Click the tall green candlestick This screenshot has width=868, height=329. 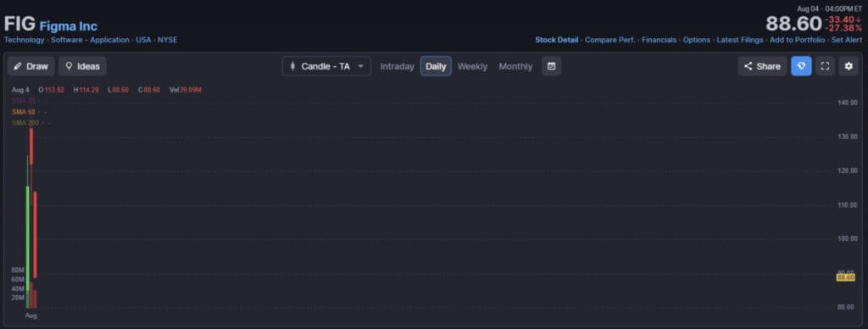coord(28,238)
